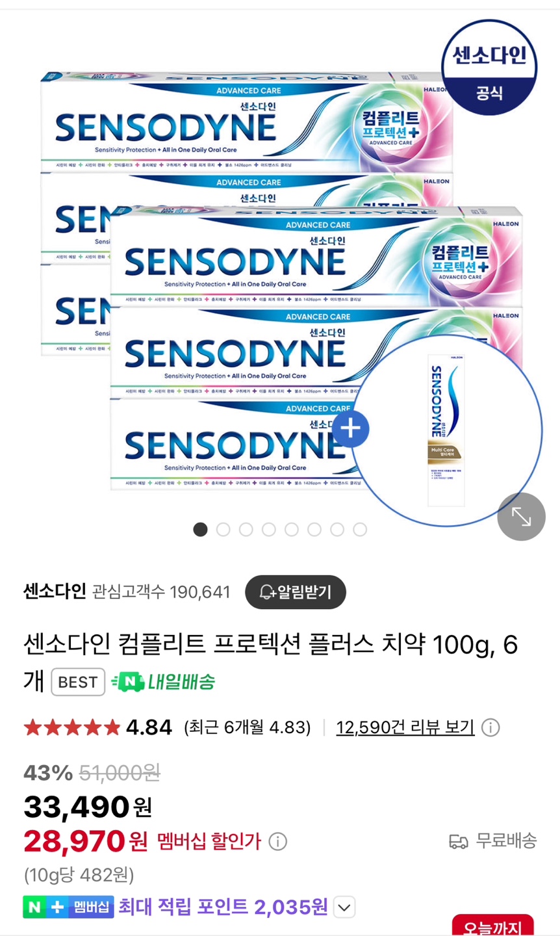
Task: Click the info icon beside 멤버십 할인가
Action: 277,842
